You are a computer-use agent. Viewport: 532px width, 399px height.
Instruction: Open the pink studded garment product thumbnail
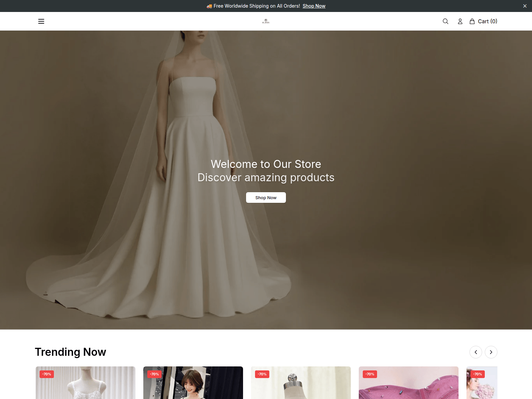coord(409,383)
